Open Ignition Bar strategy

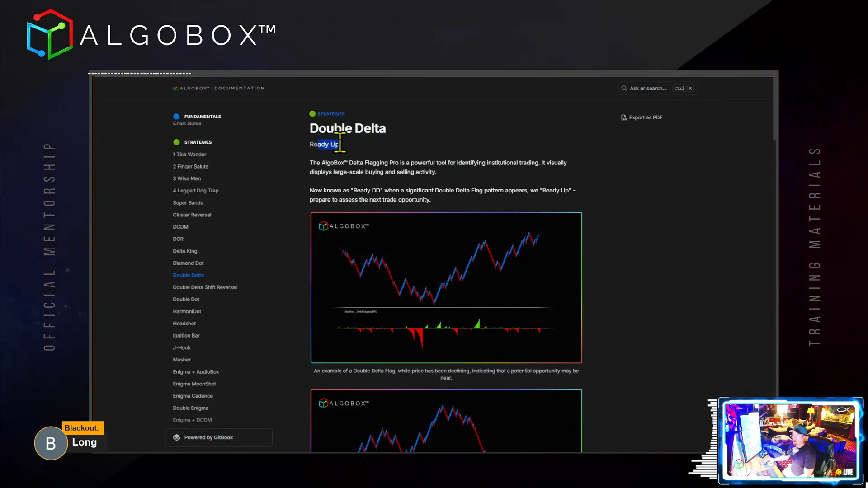click(x=186, y=336)
